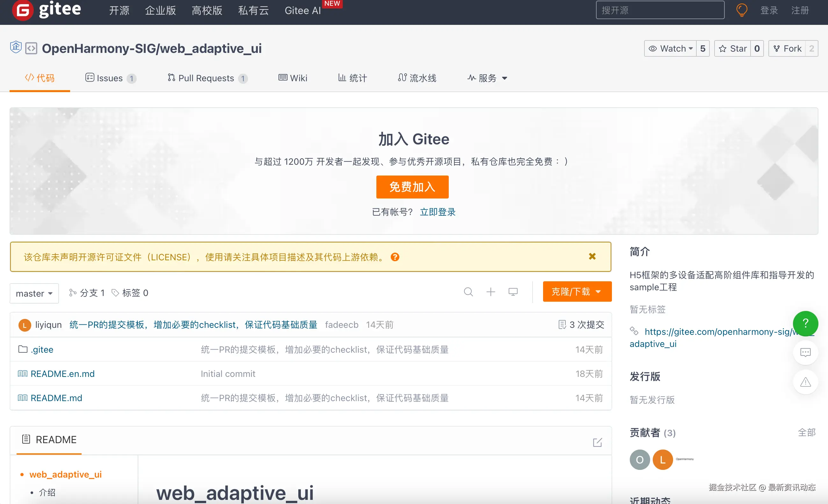Open the file search magnifier in repo toolbar
Viewport: 828px width, 504px height.
point(468,292)
